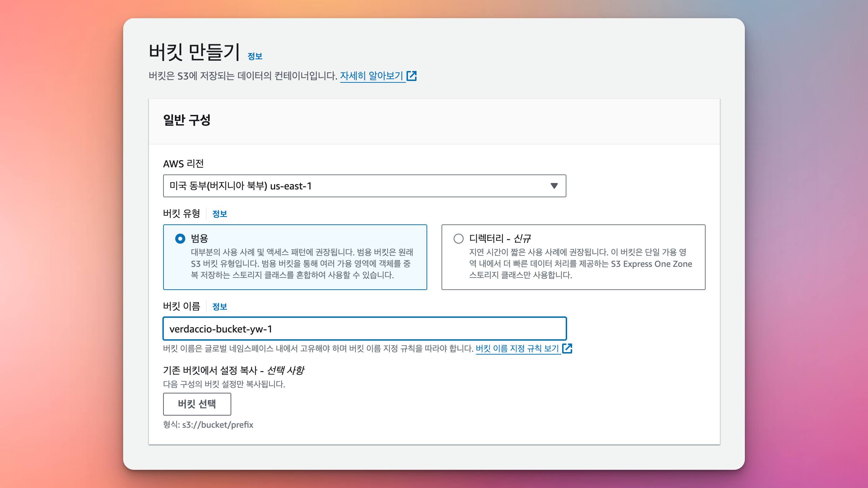Click the 일반 구성 section header
Screen dimensions: 868x488
click(x=187, y=120)
